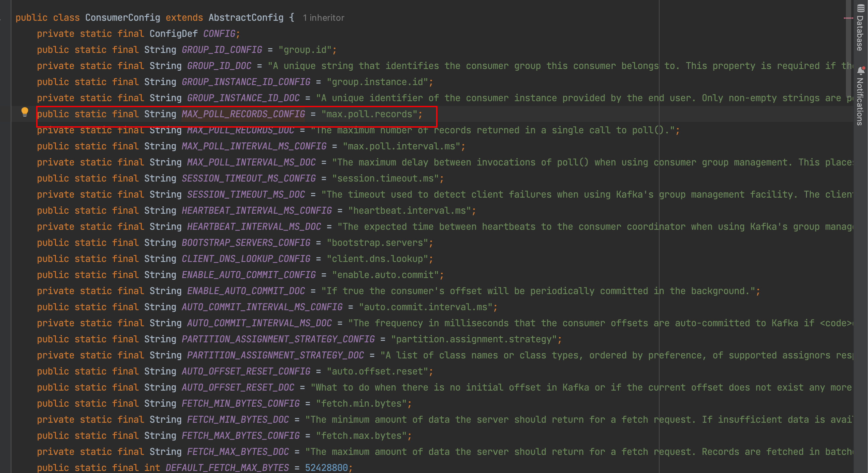Click the ConsumerConfig class name
Viewport: 868px width, 473px height.
[x=122, y=17]
